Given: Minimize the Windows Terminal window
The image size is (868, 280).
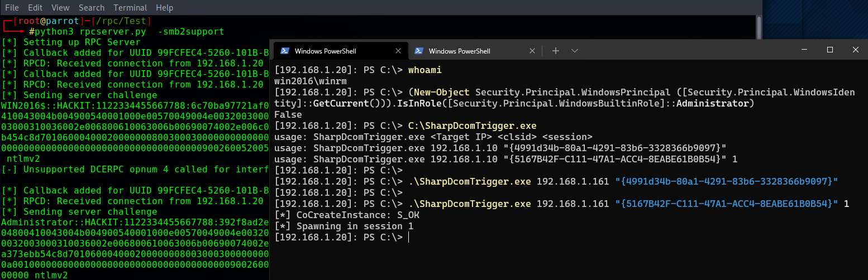Looking at the screenshot, I should [804, 50].
